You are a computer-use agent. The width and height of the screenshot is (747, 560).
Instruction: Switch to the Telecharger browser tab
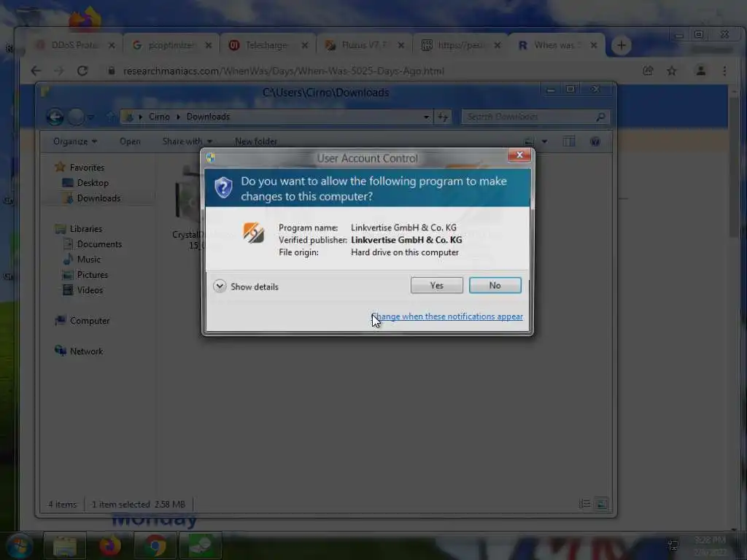[x=266, y=45]
